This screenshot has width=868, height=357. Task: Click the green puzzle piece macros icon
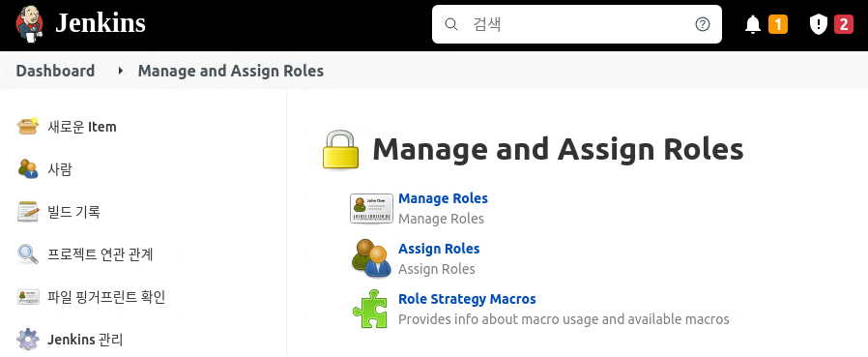(x=370, y=309)
